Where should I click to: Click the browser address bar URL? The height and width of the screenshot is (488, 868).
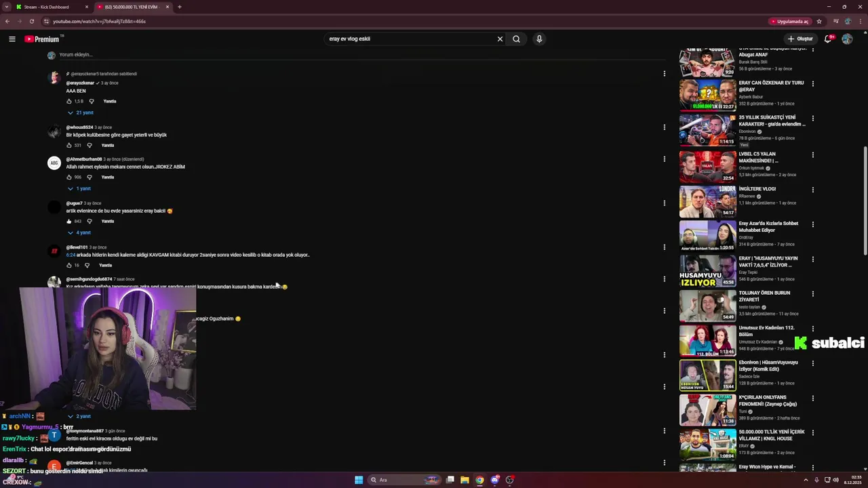pos(99,21)
